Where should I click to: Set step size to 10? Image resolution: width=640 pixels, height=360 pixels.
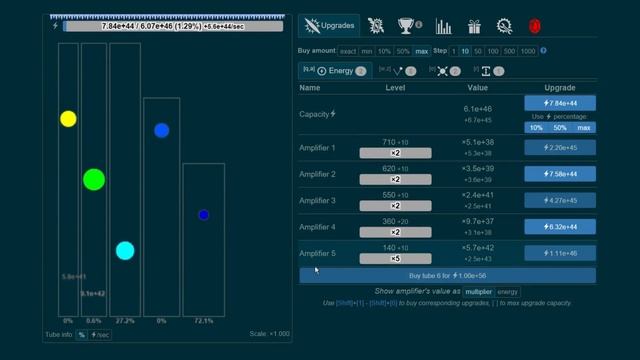click(x=465, y=51)
